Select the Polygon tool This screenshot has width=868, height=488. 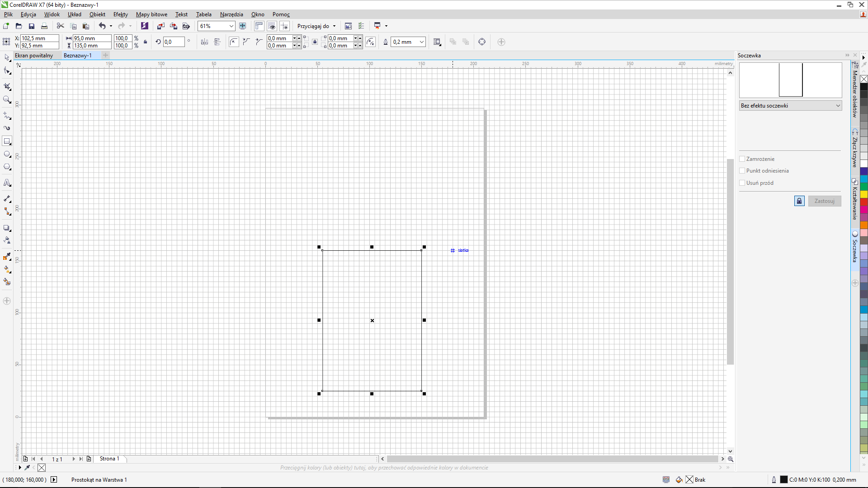[7, 167]
